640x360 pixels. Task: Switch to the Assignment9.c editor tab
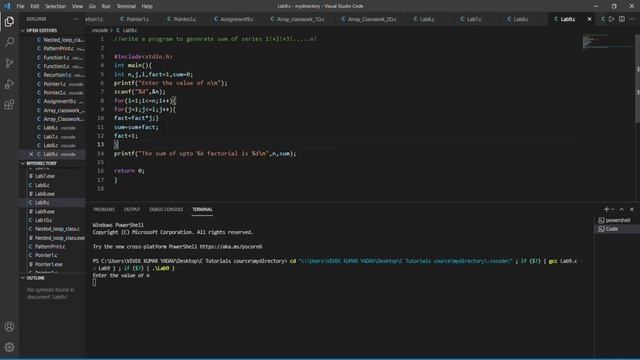(x=236, y=19)
